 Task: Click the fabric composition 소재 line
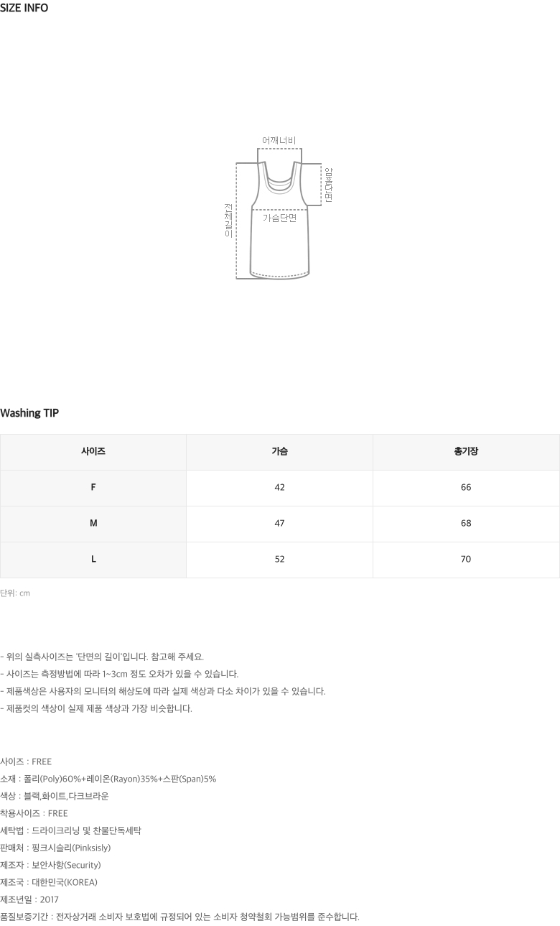click(x=108, y=779)
